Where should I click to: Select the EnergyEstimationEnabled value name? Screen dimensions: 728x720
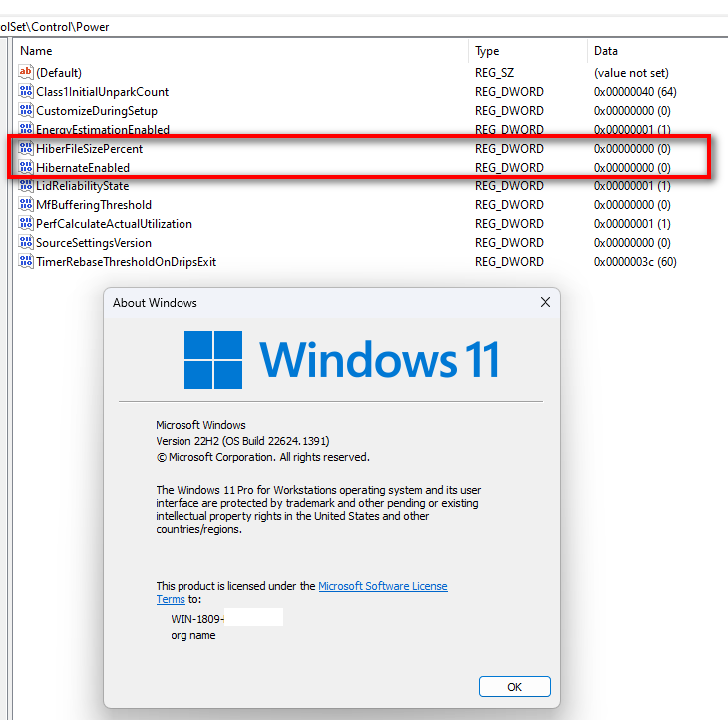point(103,129)
